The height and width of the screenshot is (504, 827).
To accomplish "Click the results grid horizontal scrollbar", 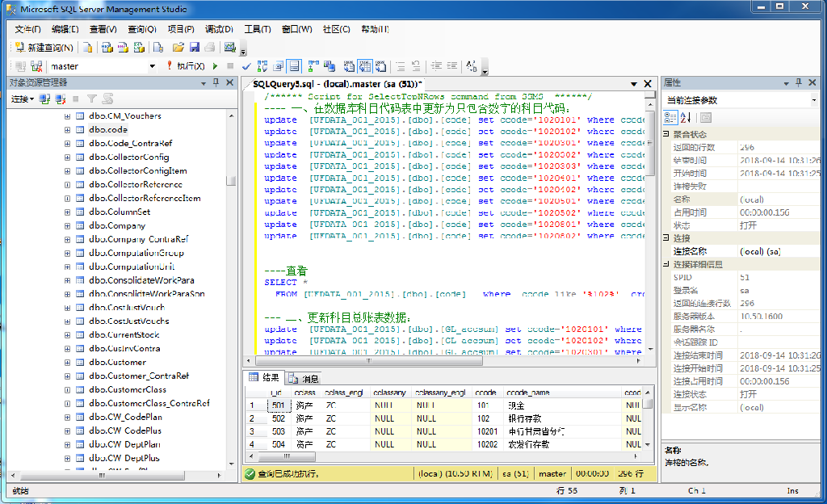I will click(x=443, y=456).
